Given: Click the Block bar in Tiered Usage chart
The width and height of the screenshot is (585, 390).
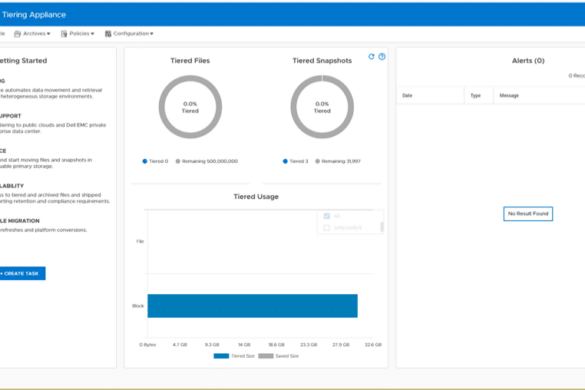Looking at the screenshot, I should [x=253, y=306].
